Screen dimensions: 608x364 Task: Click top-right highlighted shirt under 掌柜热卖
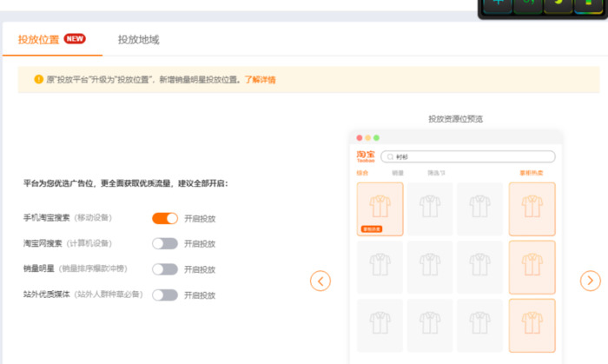click(532, 208)
